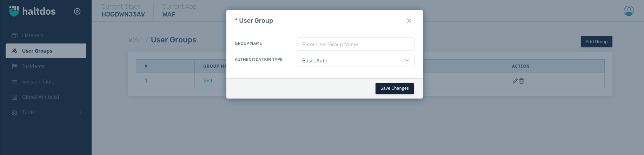This screenshot has width=644, height=155.
Task: Click the Session Table list icon
Action: pyautogui.click(x=14, y=82)
